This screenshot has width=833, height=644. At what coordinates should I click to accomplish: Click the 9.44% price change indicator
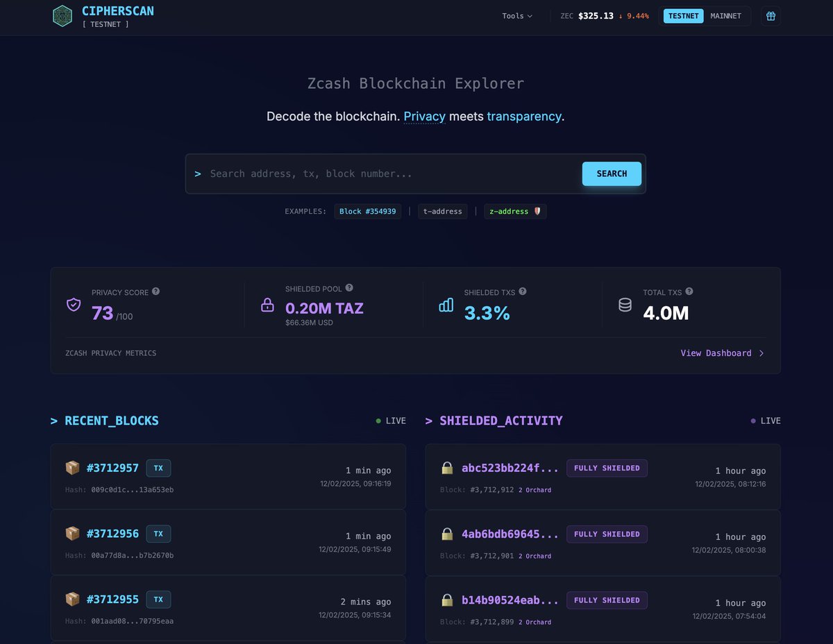pos(634,16)
